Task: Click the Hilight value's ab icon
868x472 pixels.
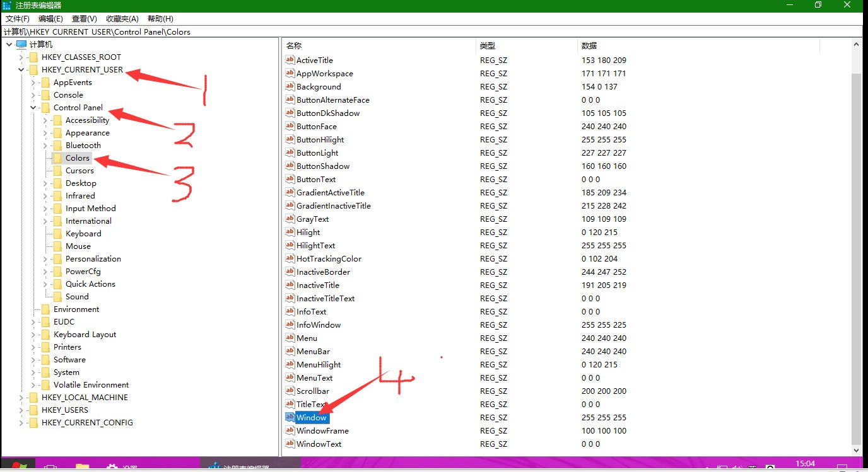Action: 290,232
